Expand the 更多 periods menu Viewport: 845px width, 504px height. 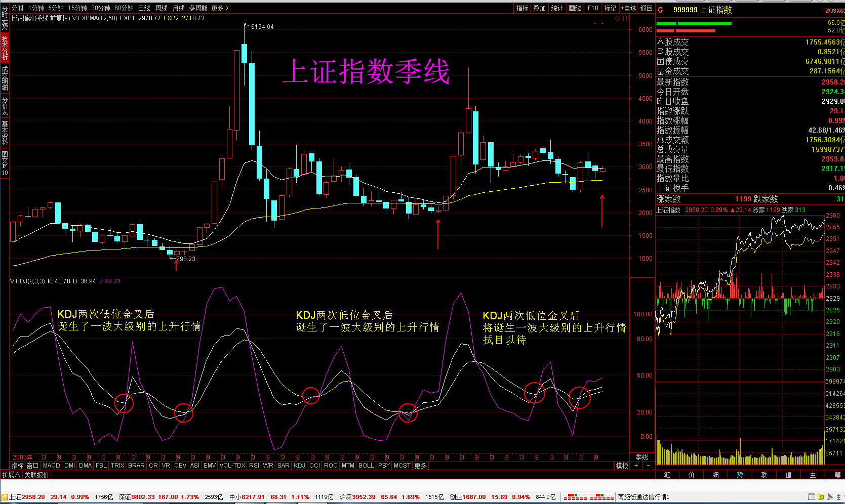coord(220,8)
